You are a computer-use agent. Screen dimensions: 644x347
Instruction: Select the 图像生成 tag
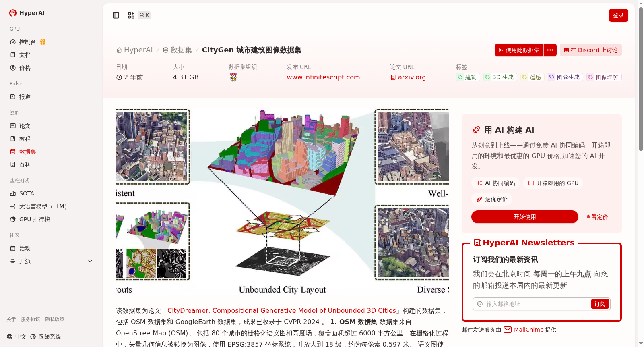(565, 77)
